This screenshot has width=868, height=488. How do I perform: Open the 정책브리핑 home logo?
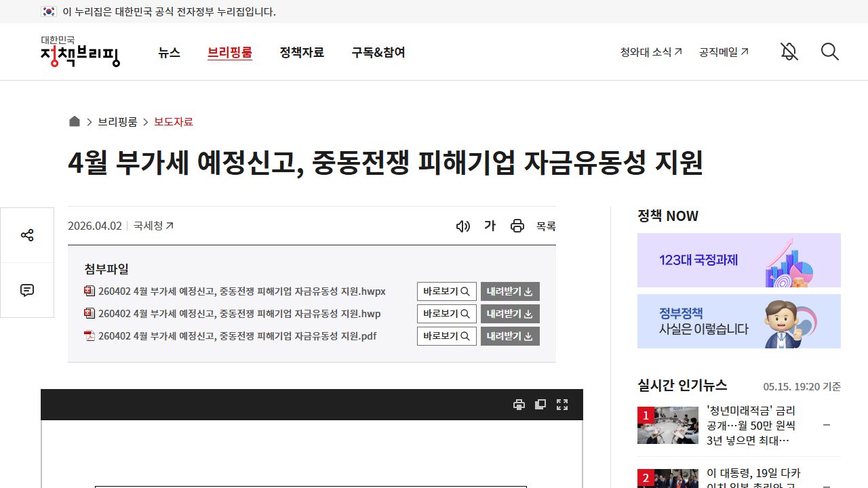click(80, 52)
